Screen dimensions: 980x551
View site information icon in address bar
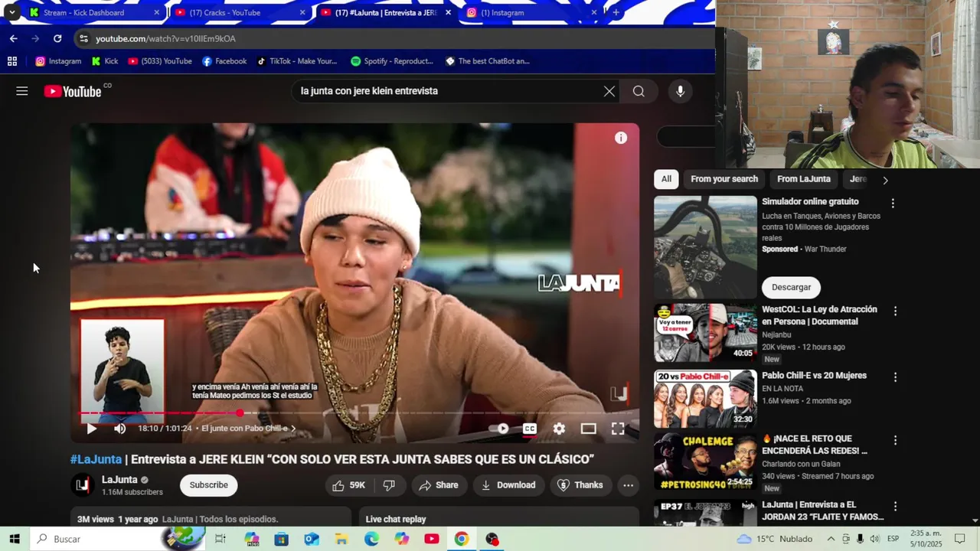(83, 39)
